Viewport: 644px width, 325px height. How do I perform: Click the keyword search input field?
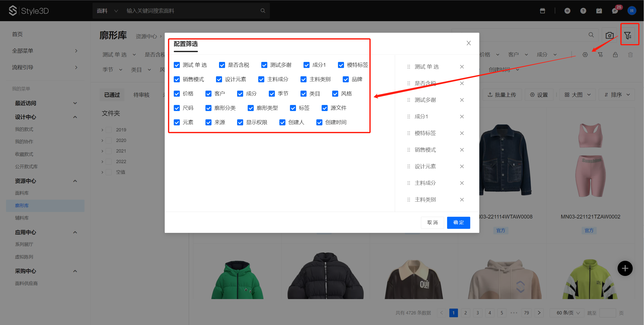pyautogui.click(x=191, y=11)
